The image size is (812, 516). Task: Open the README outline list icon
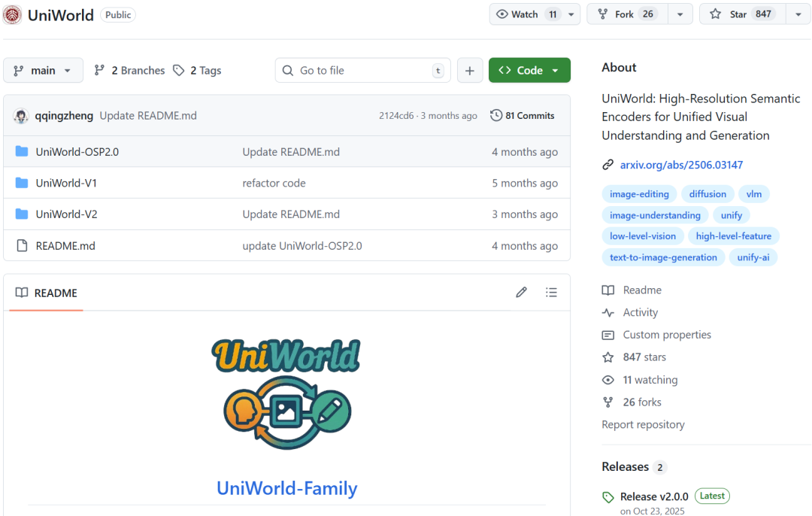pyautogui.click(x=551, y=292)
